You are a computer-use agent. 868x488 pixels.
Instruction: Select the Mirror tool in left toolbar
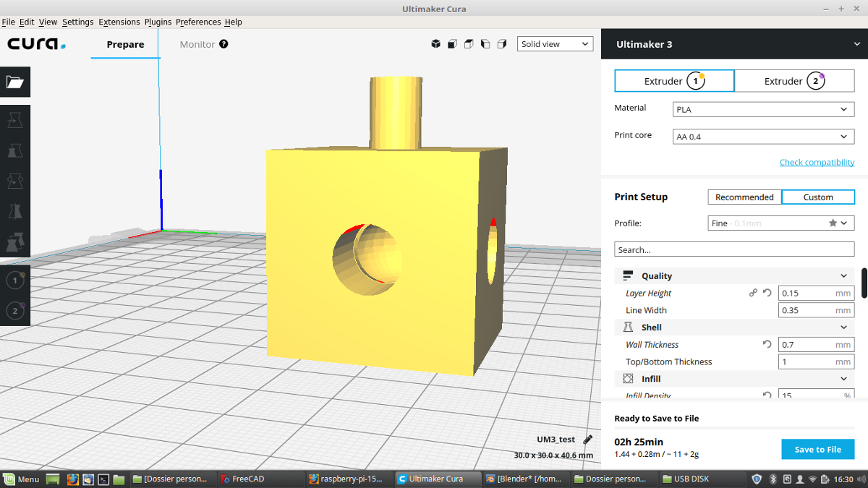pos(15,211)
